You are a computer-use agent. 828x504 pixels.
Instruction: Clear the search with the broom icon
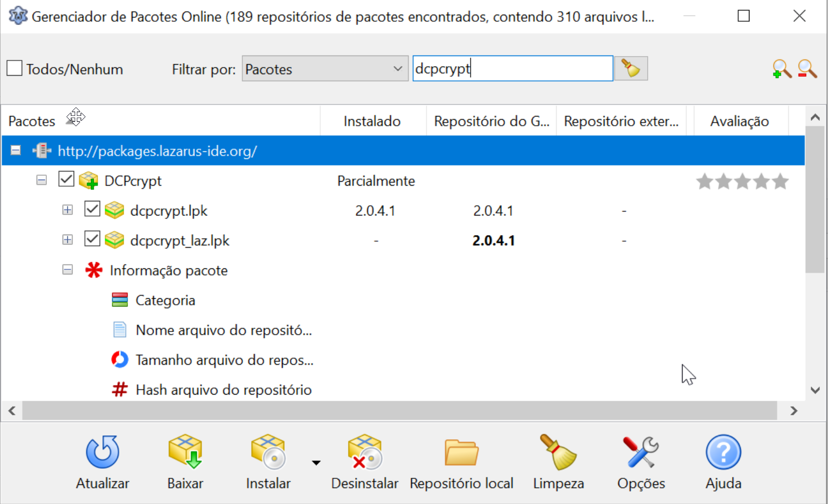[630, 68]
